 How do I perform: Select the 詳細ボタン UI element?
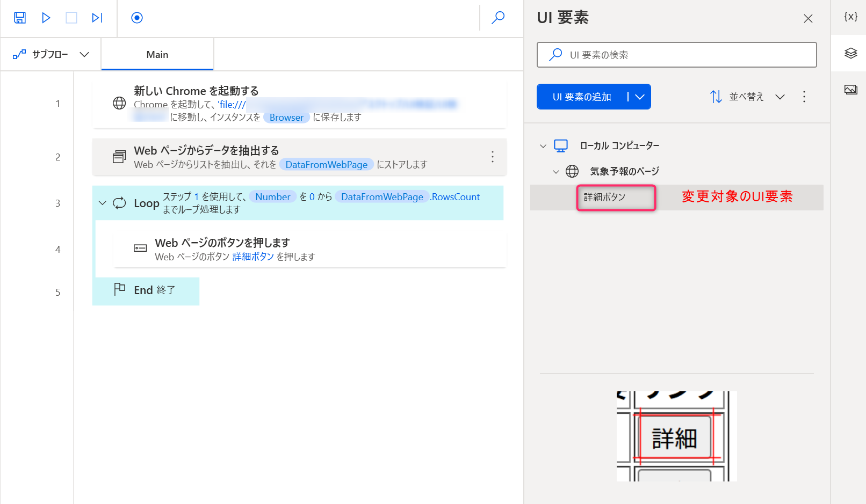(x=677, y=198)
